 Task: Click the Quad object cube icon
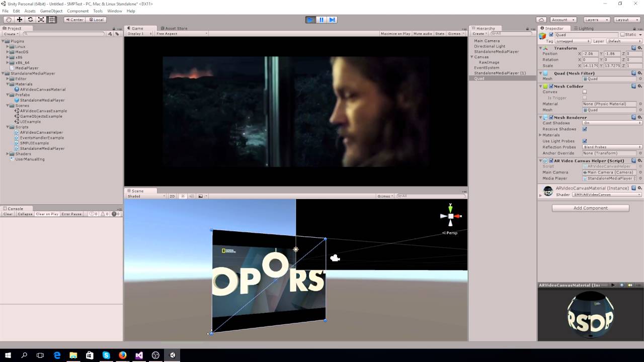click(542, 36)
